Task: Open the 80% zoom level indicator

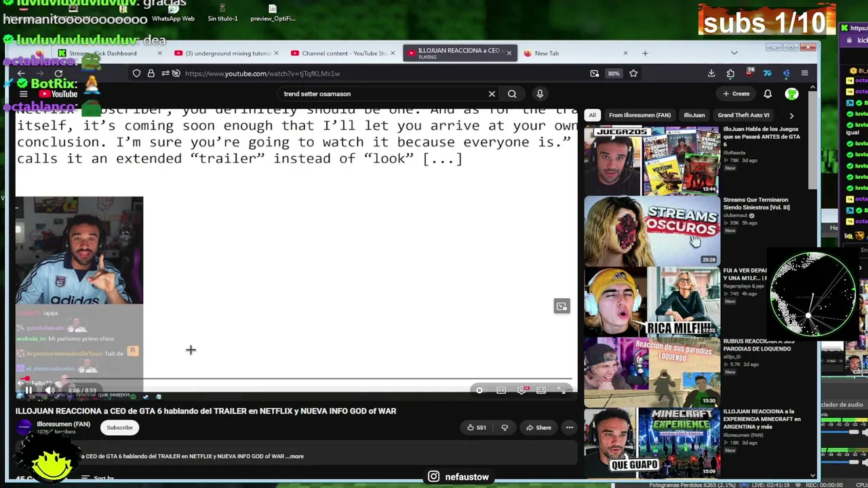Action: pyautogui.click(x=613, y=73)
